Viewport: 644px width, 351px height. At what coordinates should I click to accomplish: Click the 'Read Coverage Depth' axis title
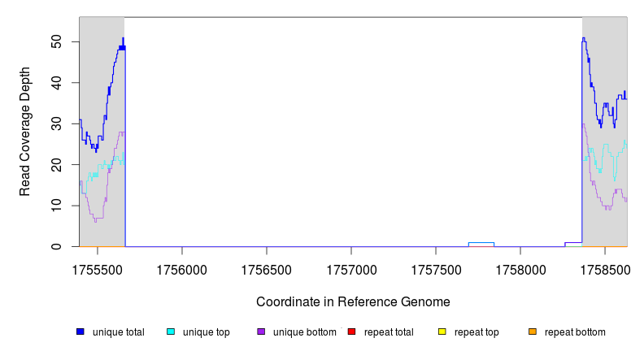[25, 132]
